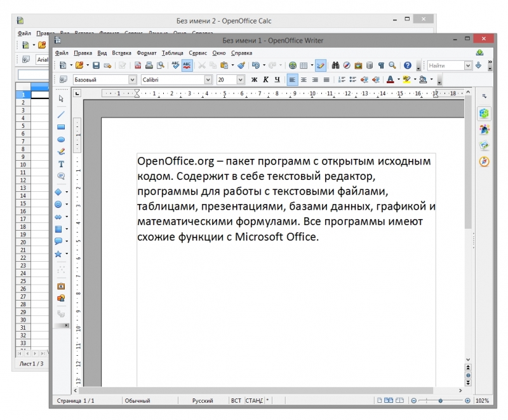Click the Save document icon in Writer

point(96,65)
